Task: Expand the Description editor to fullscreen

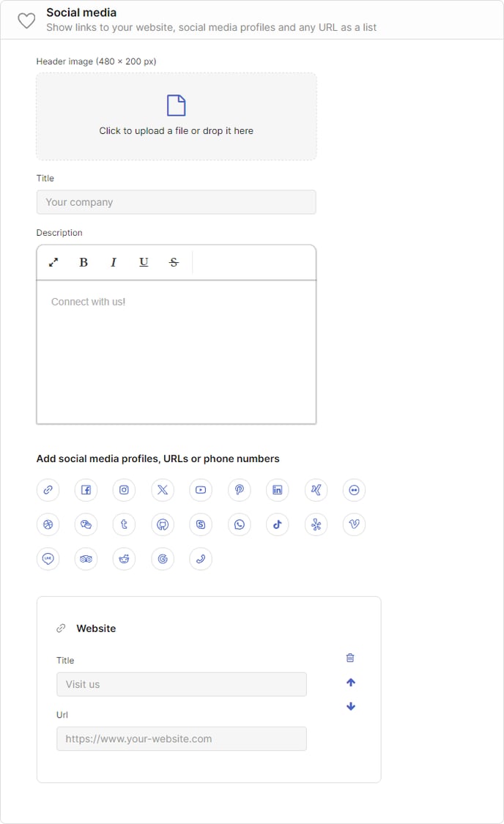Action: point(53,262)
